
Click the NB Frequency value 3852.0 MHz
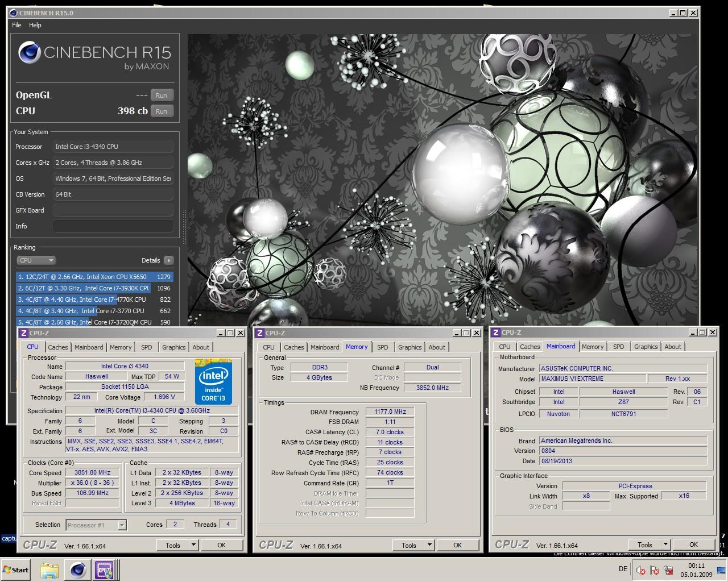pyautogui.click(x=432, y=388)
